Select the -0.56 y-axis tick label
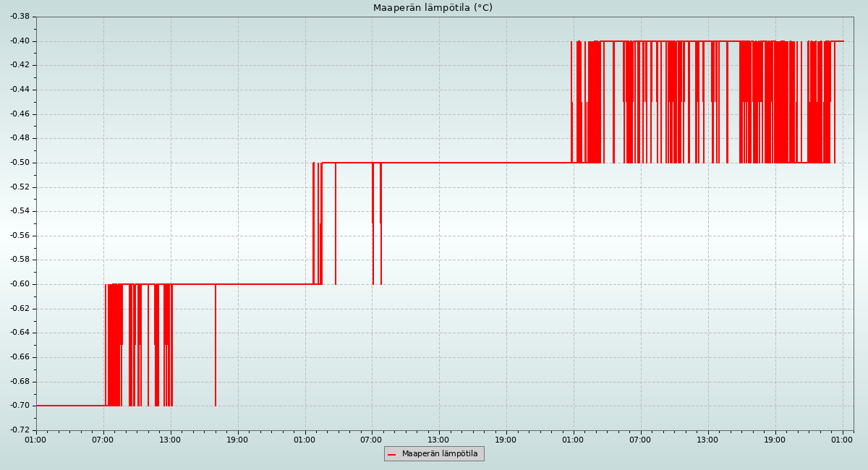Screen dimensions: 868x470 click(x=20, y=235)
